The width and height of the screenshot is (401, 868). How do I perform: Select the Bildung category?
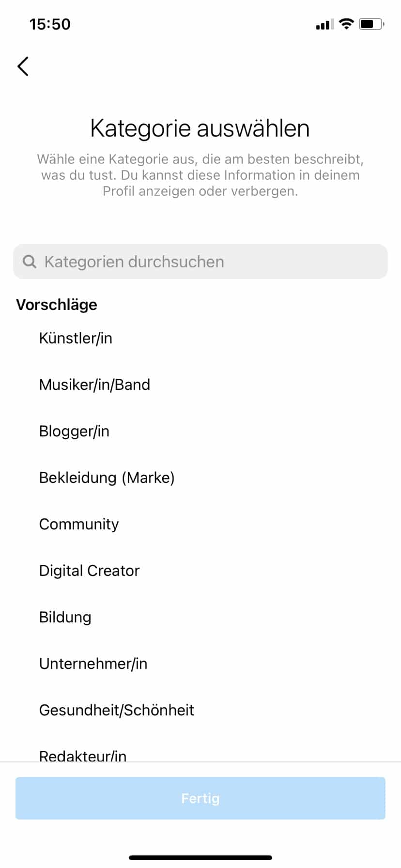click(x=200, y=617)
